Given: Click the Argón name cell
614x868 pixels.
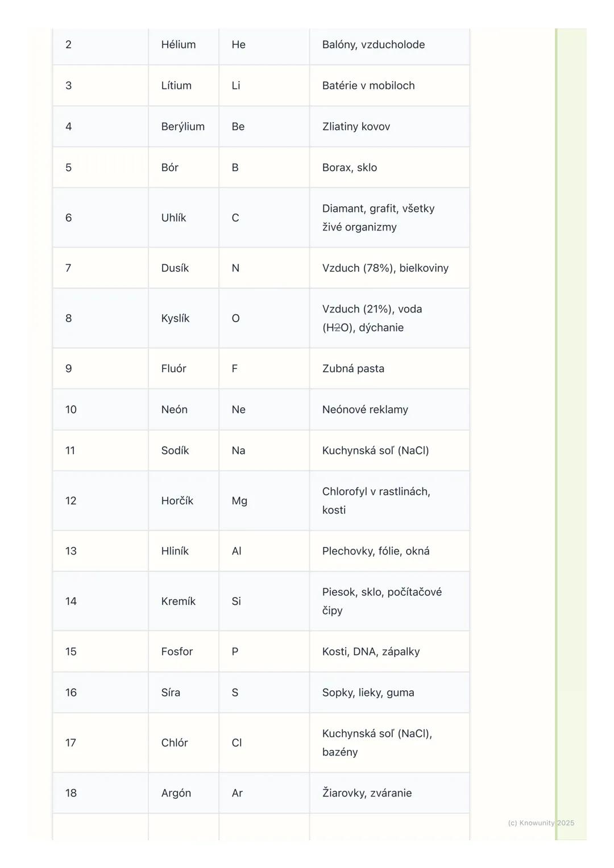Looking at the screenshot, I should [176, 793].
